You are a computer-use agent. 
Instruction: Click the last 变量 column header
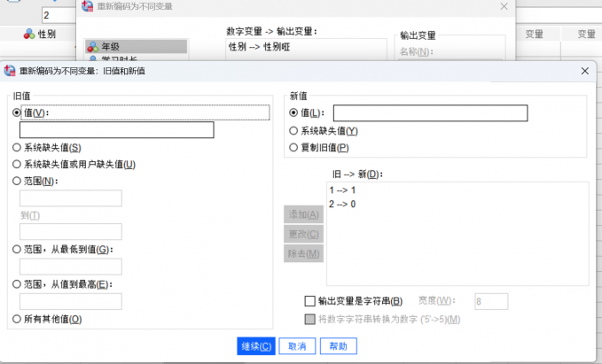[586, 35]
